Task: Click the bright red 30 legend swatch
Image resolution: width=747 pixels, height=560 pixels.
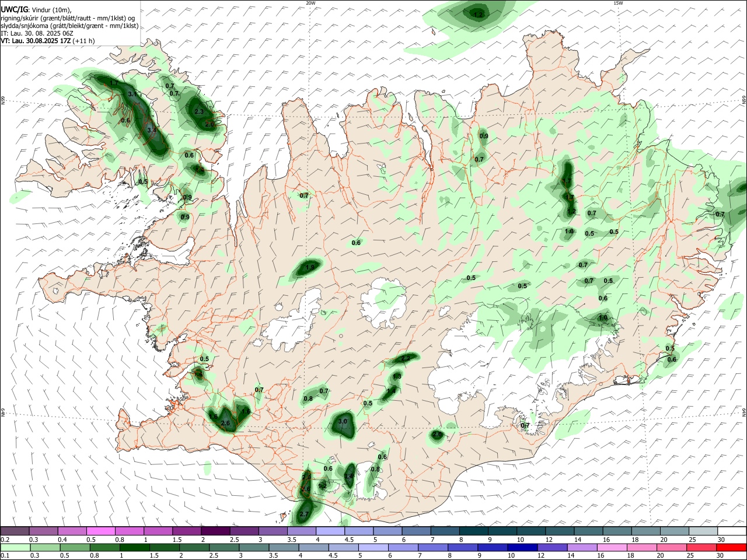Action: click(x=731, y=548)
